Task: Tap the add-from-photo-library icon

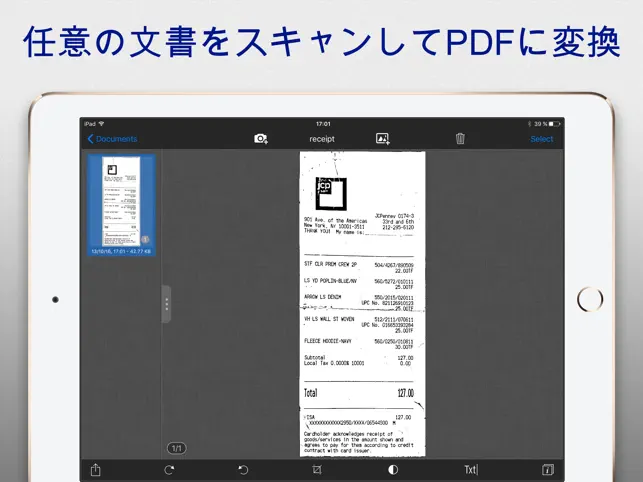Action: [x=383, y=139]
